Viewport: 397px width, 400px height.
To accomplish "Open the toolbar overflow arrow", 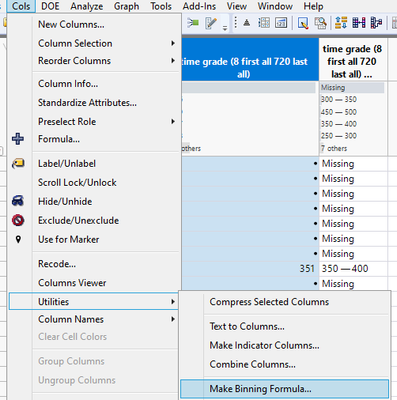I will [225, 28].
